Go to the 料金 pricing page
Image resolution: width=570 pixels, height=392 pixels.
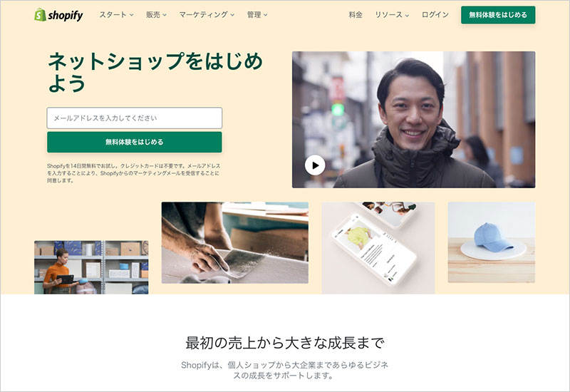pos(356,15)
